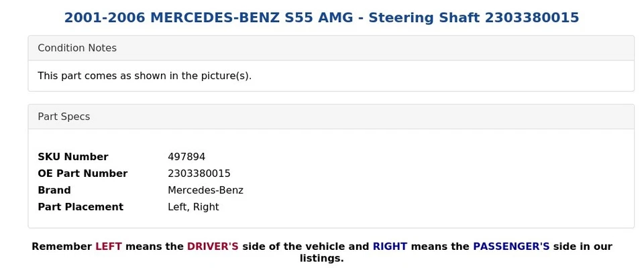
Task: Click the word 'Remember' in the reminder
Action: click(x=62, y=247)
